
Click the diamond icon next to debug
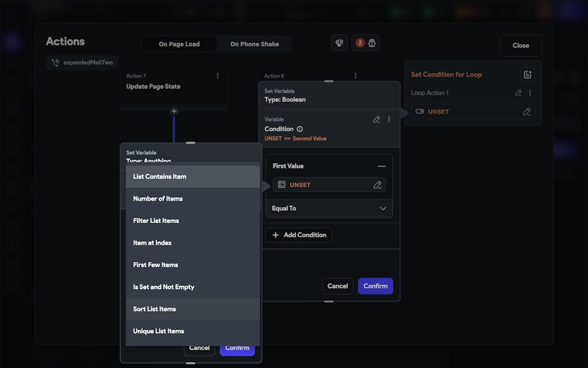pos(339,43)
